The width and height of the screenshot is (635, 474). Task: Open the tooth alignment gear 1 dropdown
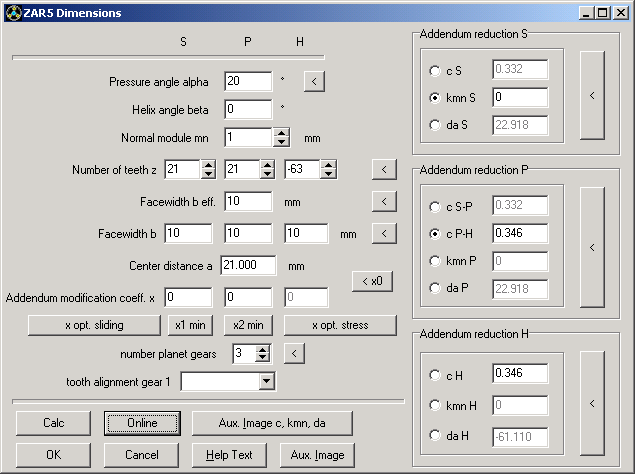point(266,381)
